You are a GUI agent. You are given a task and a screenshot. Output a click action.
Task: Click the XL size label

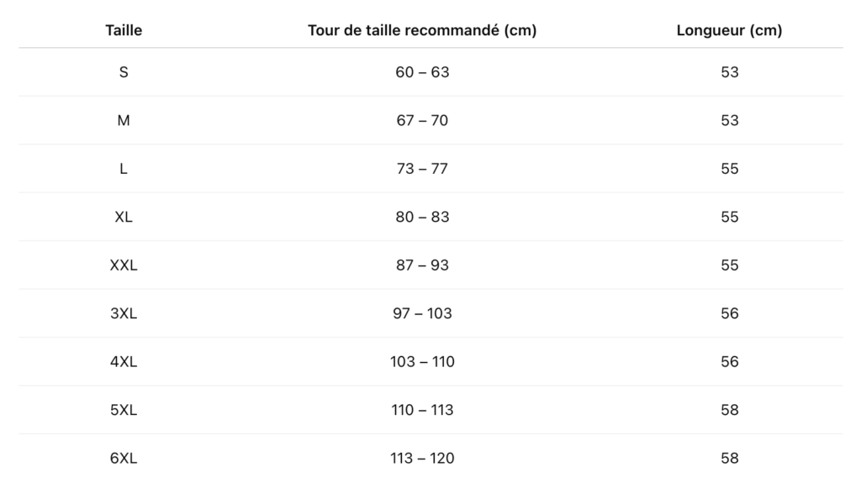(x=124, y=217)
